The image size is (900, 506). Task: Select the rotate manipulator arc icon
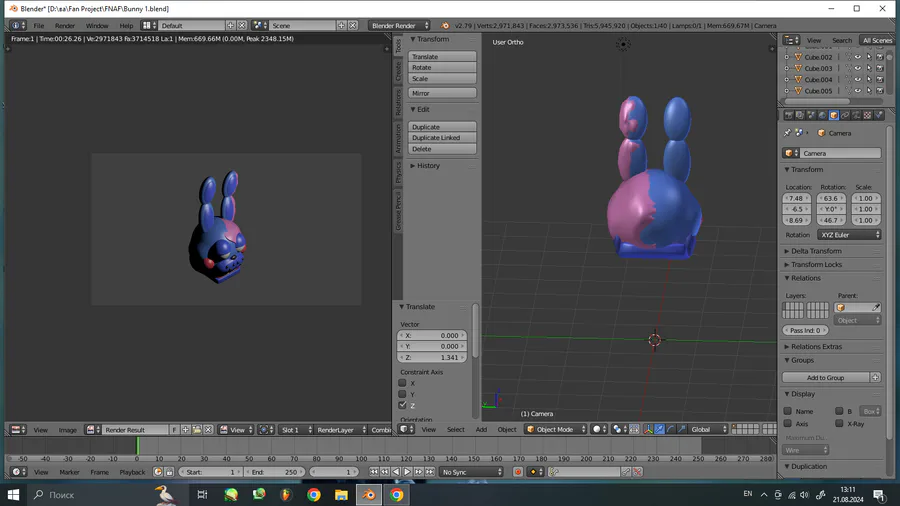coord(670,429)
